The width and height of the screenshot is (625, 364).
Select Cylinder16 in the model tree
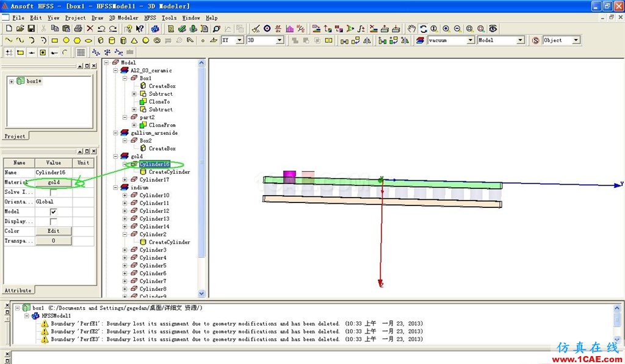(154, 164)
